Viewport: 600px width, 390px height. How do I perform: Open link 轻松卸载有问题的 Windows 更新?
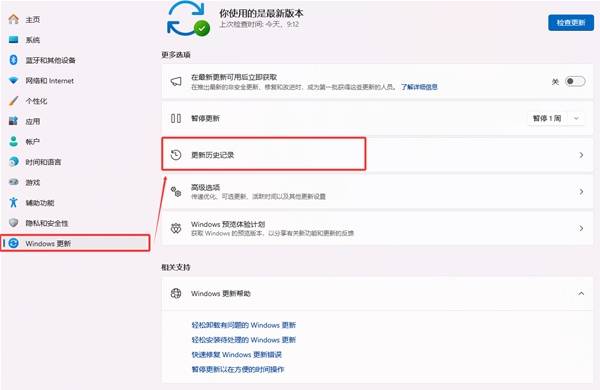244,325
